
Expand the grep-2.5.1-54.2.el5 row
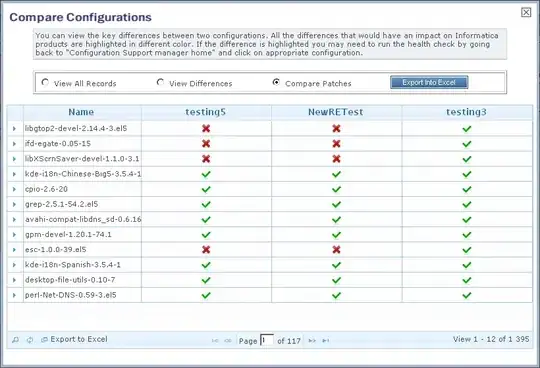[14, 204]
